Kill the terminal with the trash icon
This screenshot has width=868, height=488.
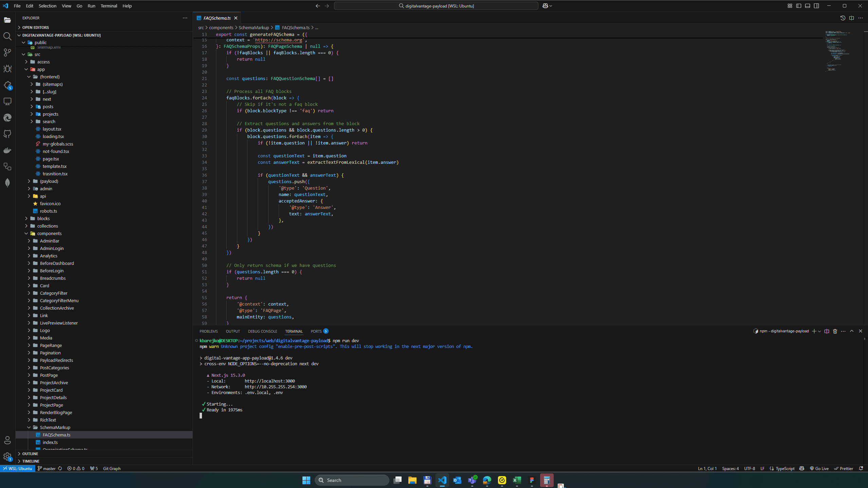pos(835,331)
